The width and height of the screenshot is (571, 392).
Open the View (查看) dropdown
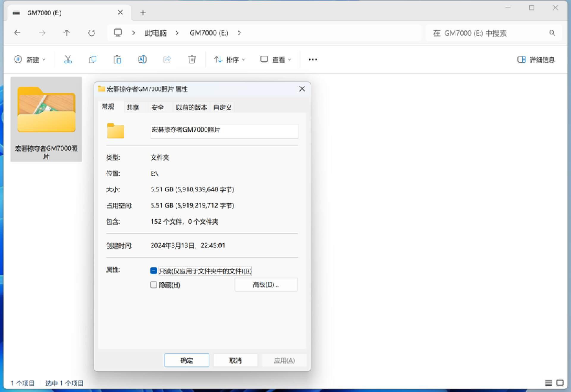pos(275,60)
